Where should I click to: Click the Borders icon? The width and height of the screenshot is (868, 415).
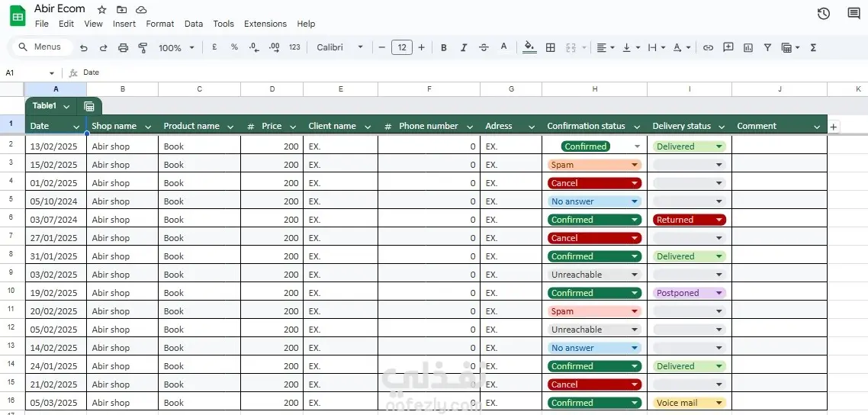[550, 47]
